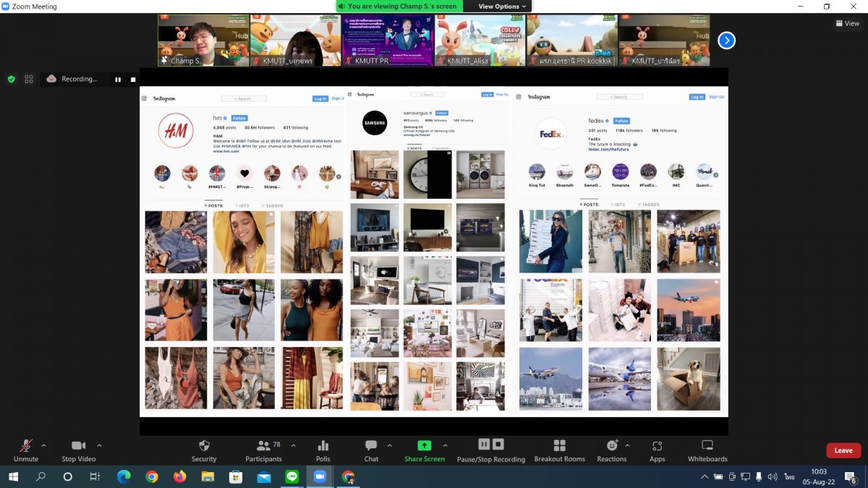Launch Microsoft Edge from taskbar
Image resolution: width=868 pixels, height=488 pixels.
point(124,476)
